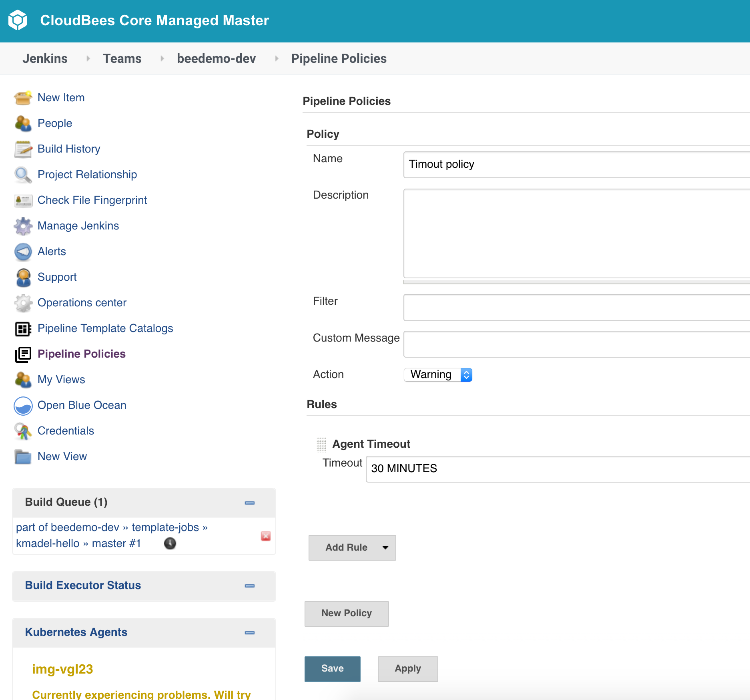Open the My Views link
This screenshot has height=700, width=750.
click(x=61, y=380)
